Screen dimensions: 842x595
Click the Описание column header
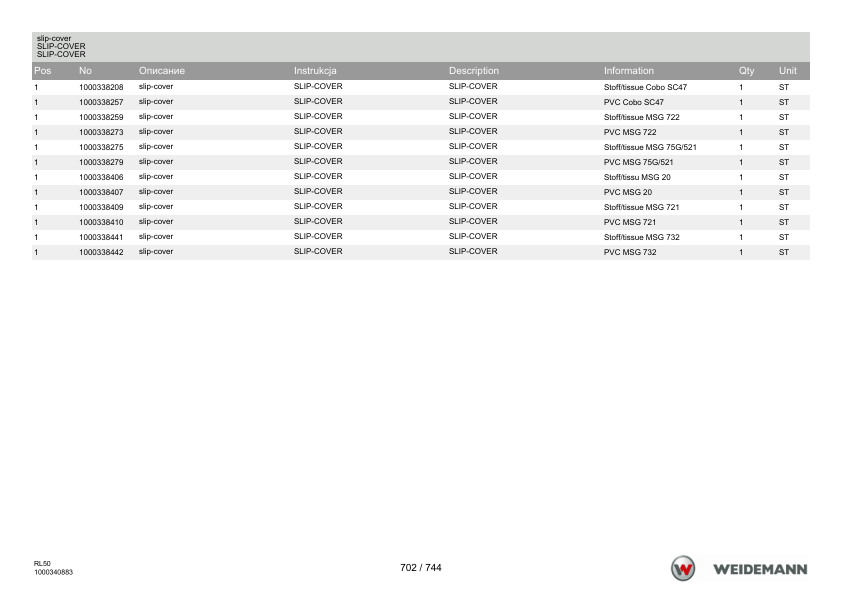pyautogui.click(x=162, y=70)
